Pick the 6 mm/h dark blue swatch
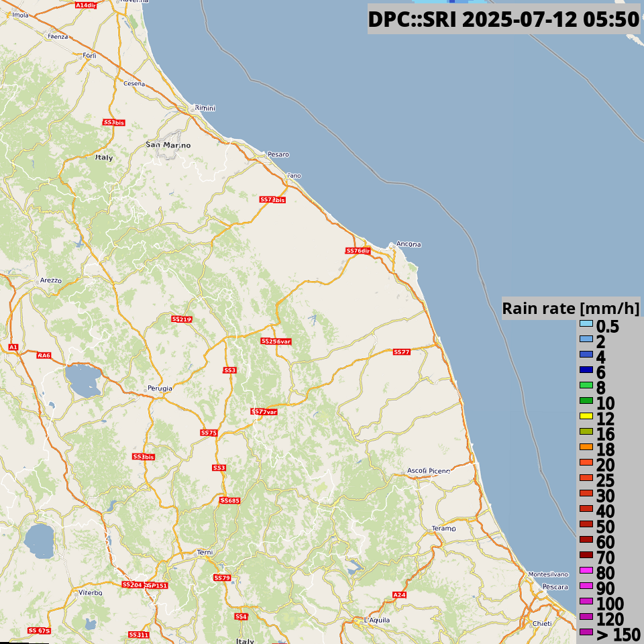Image resolution: width=644 pixels, height=644 pixels. click(586, 370)
